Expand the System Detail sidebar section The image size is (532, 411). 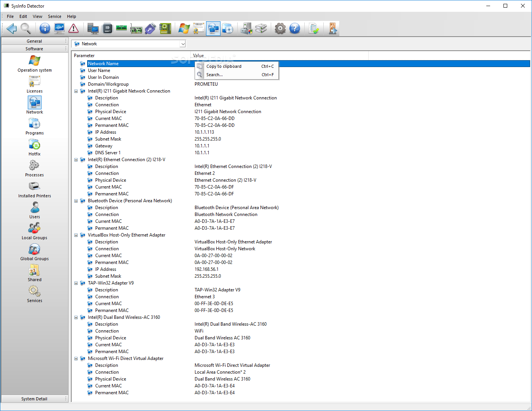click(34, 399)
